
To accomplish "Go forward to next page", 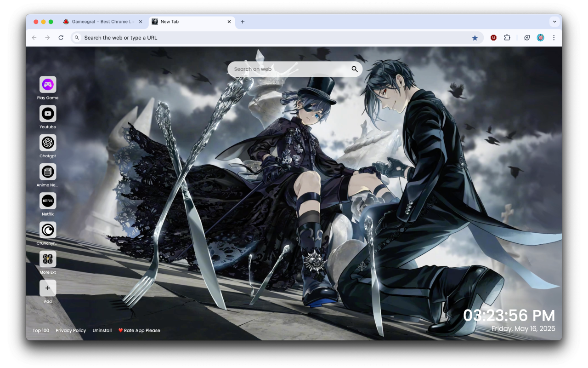I will (47, 38).
